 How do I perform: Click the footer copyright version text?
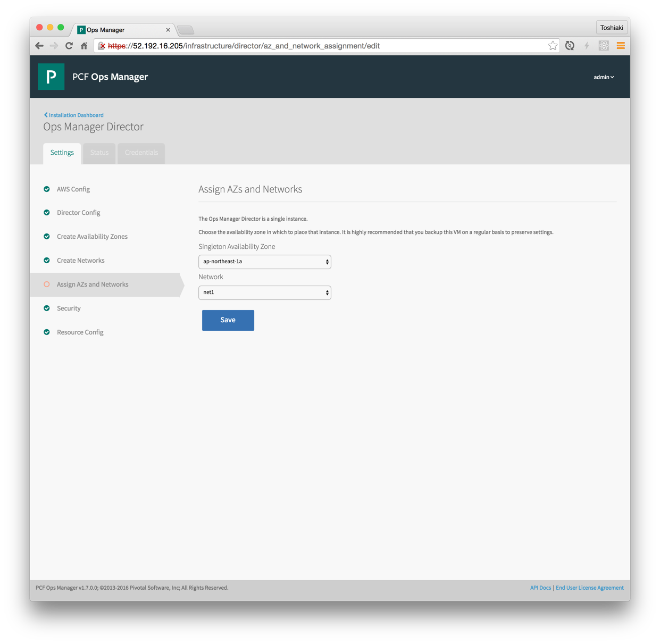coord(132,588)
